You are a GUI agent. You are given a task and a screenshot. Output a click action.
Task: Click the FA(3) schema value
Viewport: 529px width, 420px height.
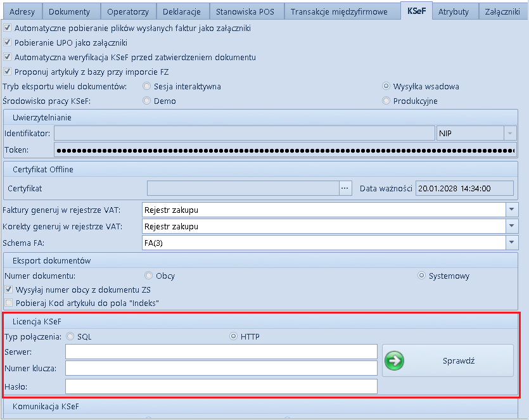coord(153,243)
